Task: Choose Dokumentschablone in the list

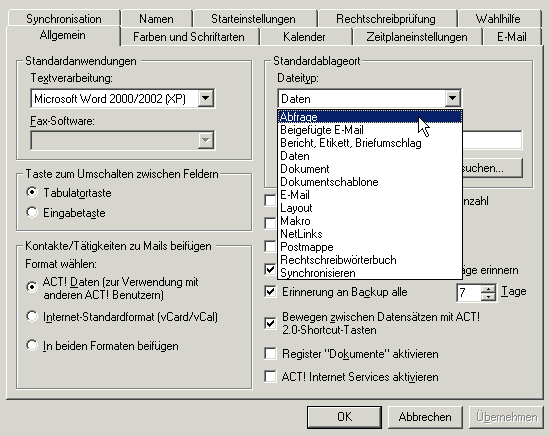Action: click(x=370, y=182)
